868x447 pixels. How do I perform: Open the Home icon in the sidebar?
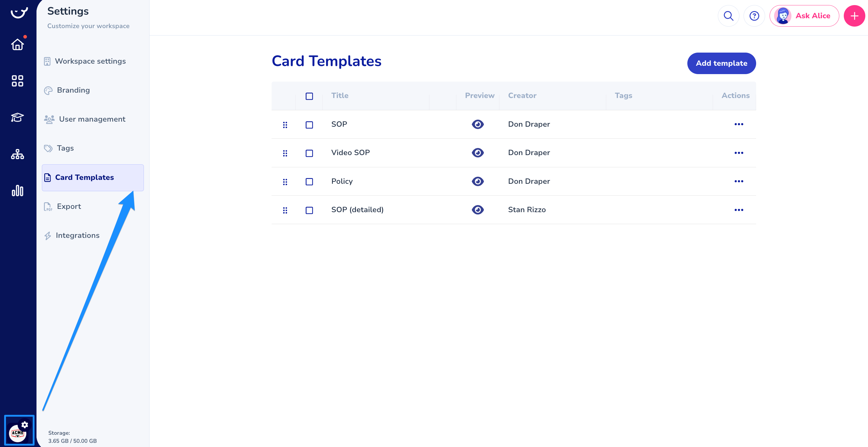pos(18,45)
